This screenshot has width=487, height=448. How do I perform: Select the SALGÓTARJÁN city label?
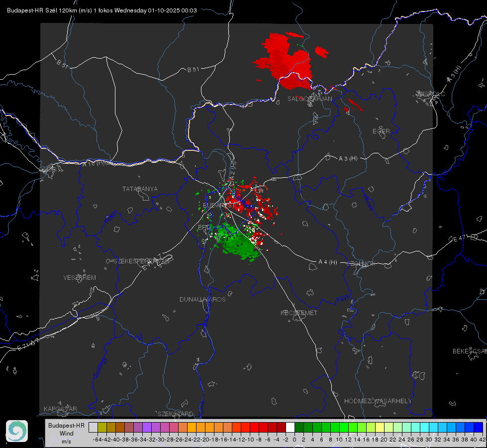(309, 99)
